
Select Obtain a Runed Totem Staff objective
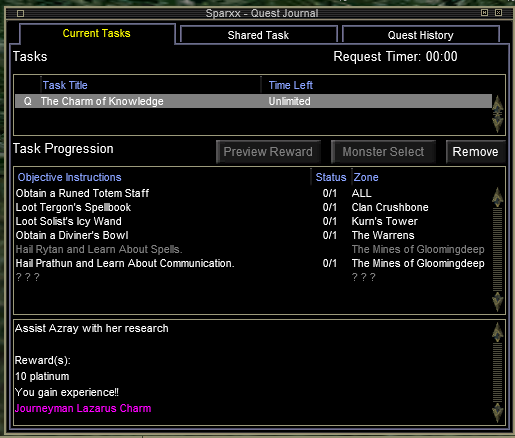click(82, 193)
